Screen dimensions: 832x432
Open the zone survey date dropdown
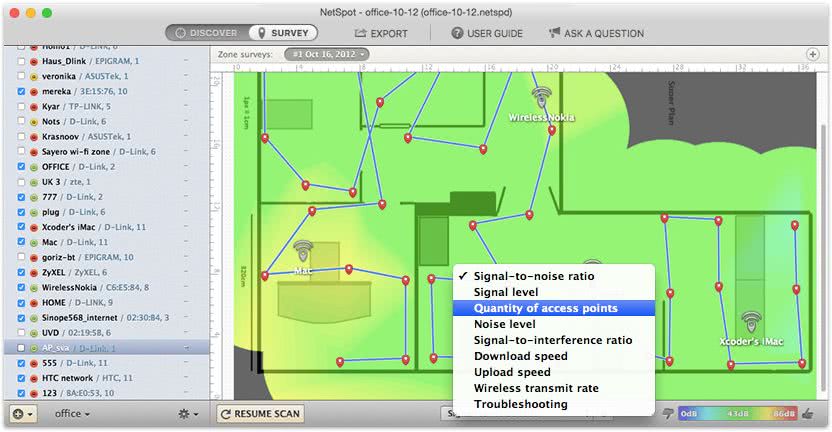(x=326, y=54)
